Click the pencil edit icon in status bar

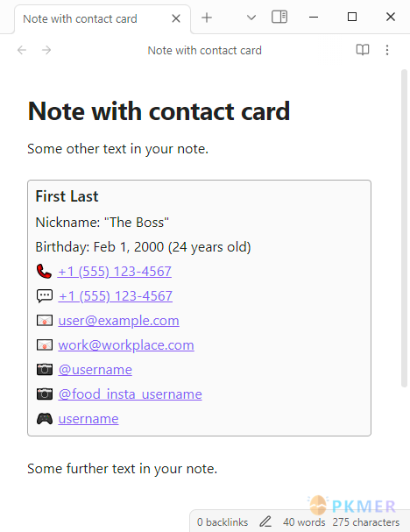click(265, 521)
